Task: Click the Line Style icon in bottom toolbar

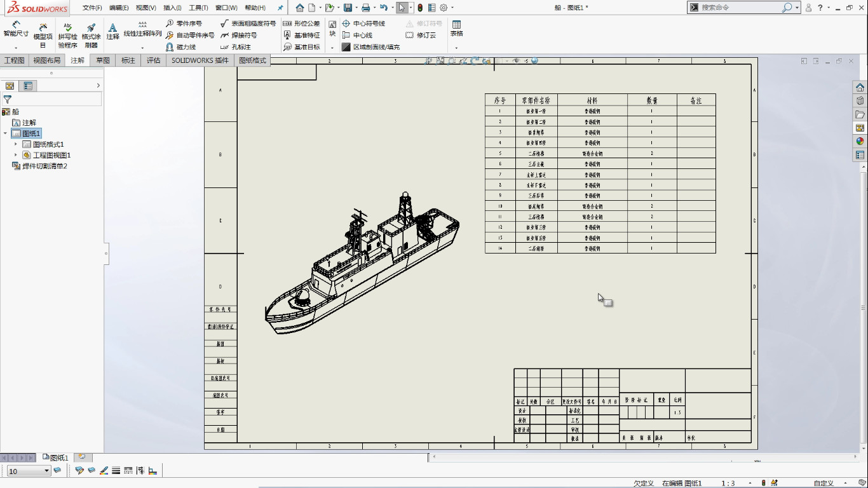Action: pos(128,471)
